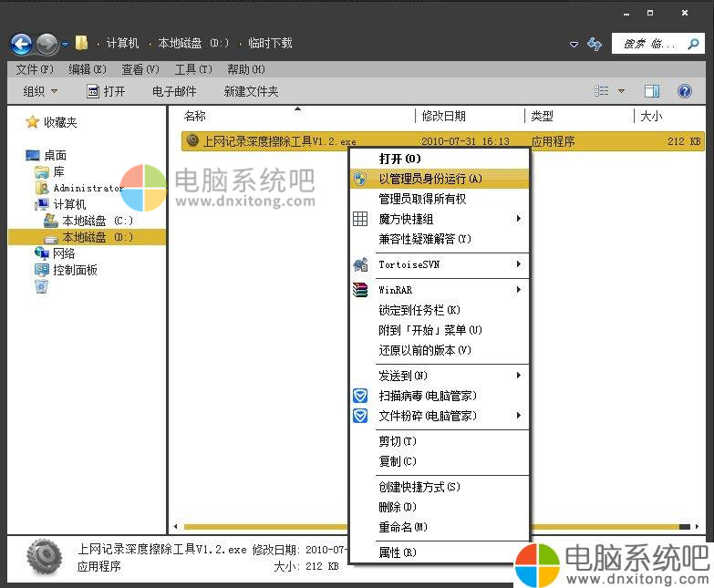Open the Recycle Bin in navigation pane
Image resolution: width=714 pixels, height=588 pixels.
(x=41, y=286)
